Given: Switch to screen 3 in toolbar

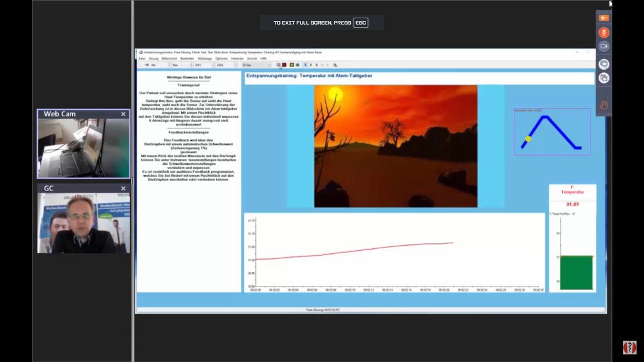Looking at the screenshot, I should coord(316,65).
